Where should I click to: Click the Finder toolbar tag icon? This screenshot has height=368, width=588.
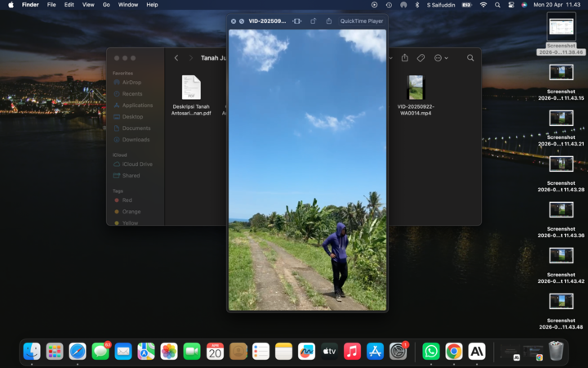[x=421, y=58]
